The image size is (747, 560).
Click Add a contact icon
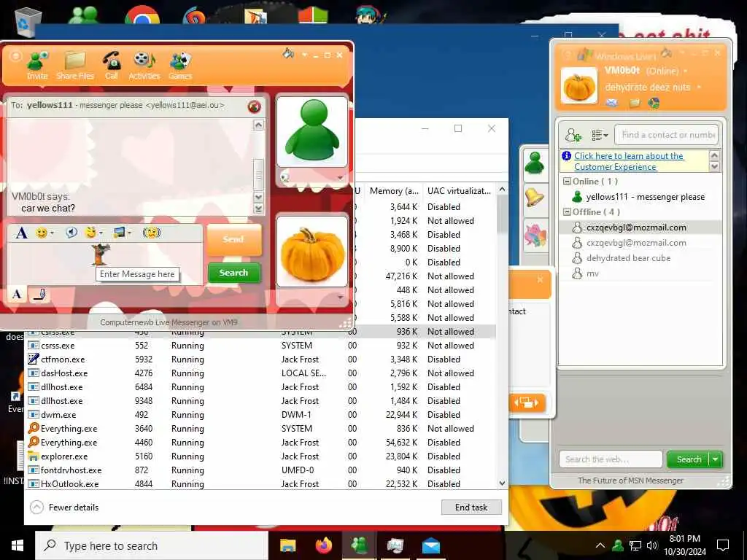coord(573,135)
